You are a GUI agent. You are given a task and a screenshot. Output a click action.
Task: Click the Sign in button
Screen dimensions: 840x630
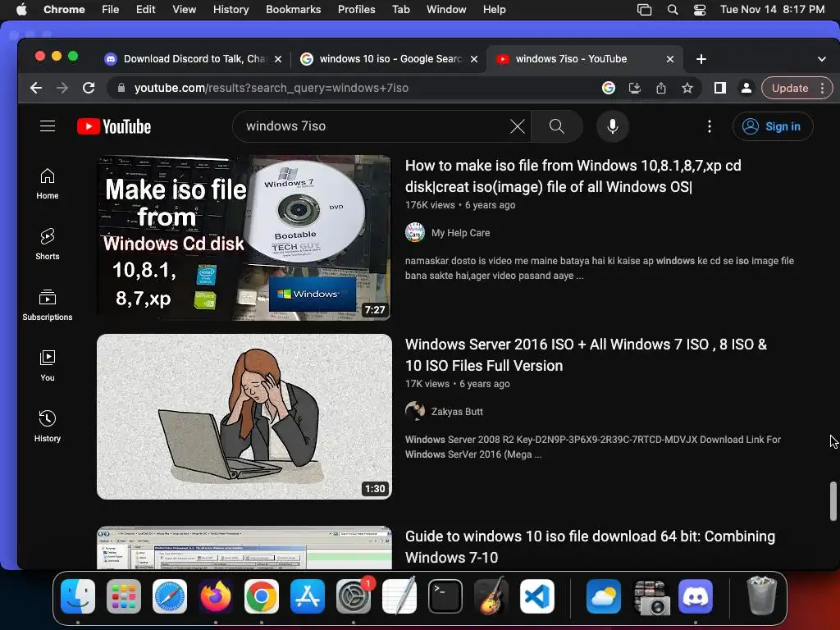coord(773,126)
